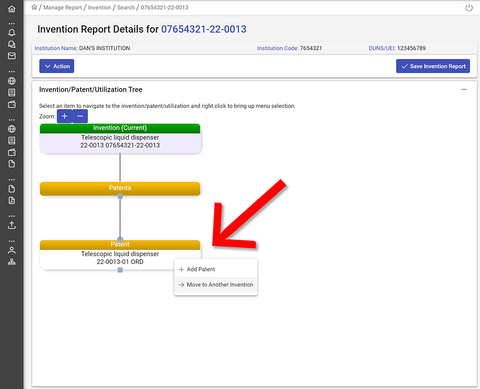Open the notifications bell icon
The image size is (480, 389).
click(x=12, y=32)
